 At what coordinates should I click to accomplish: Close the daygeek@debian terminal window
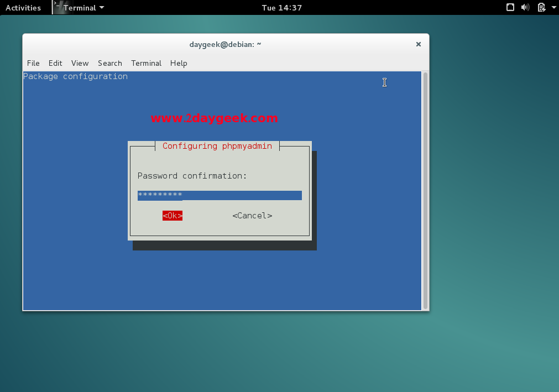(x=419, y=44)
